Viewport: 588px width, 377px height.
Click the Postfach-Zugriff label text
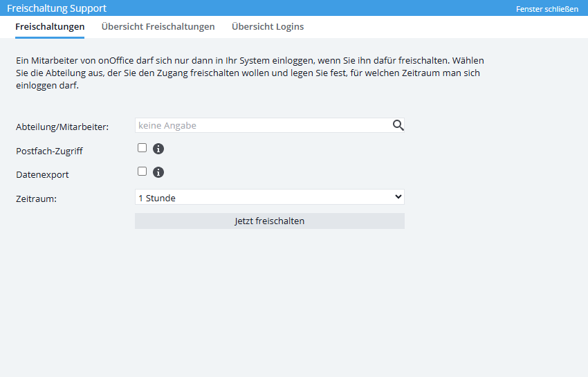pos(49,151)
